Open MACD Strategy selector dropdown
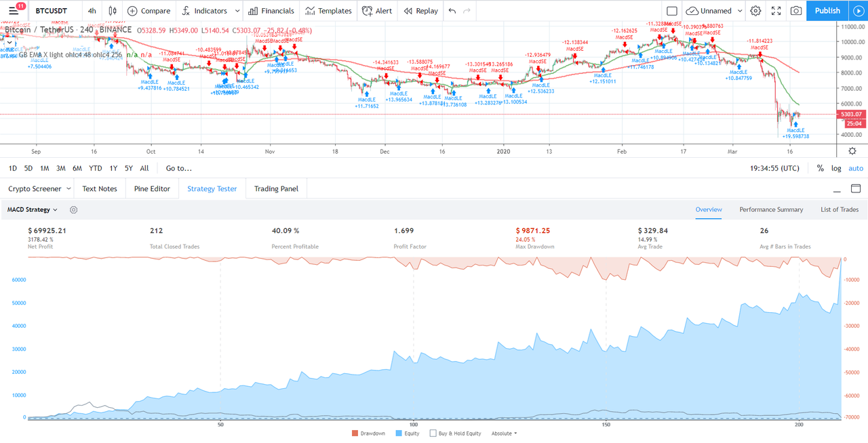This screenshot has width=868, height=443. point(33,210)
